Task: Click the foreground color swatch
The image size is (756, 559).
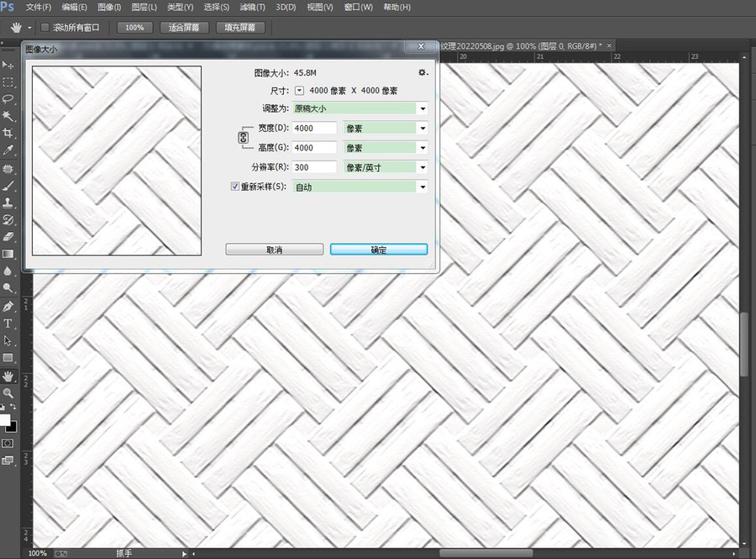Action: (4, 420)
